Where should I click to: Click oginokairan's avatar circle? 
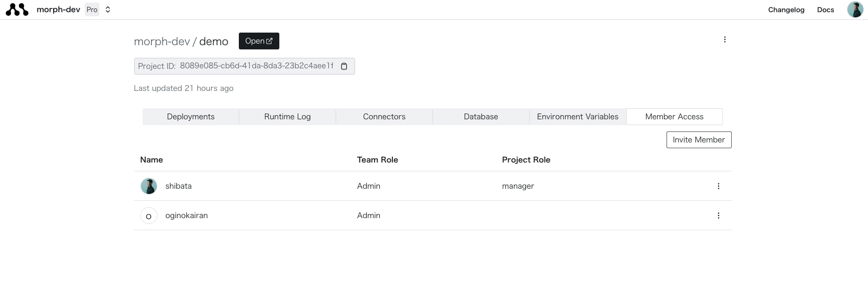click(149, 216)
